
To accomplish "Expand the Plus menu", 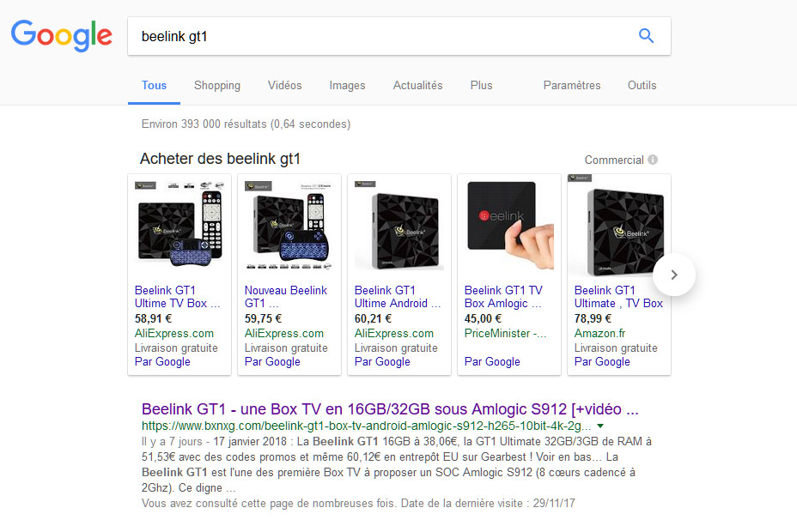I will [481, 85].
